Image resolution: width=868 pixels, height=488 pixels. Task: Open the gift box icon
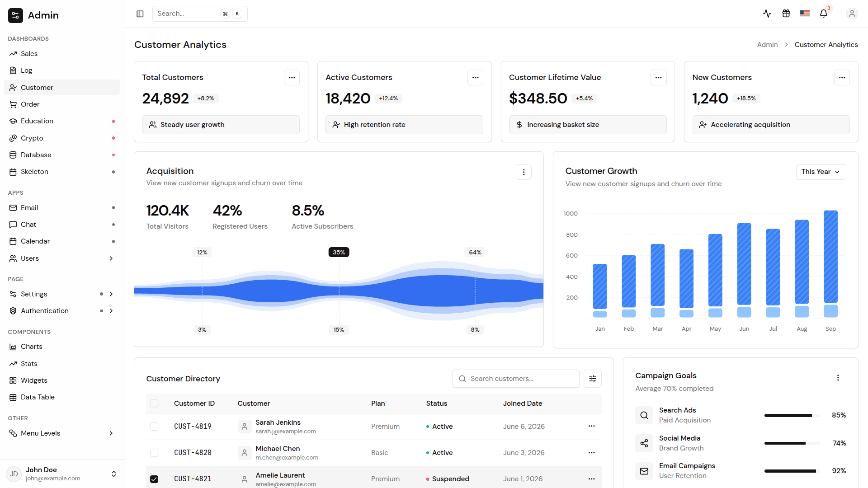(786, 14)
